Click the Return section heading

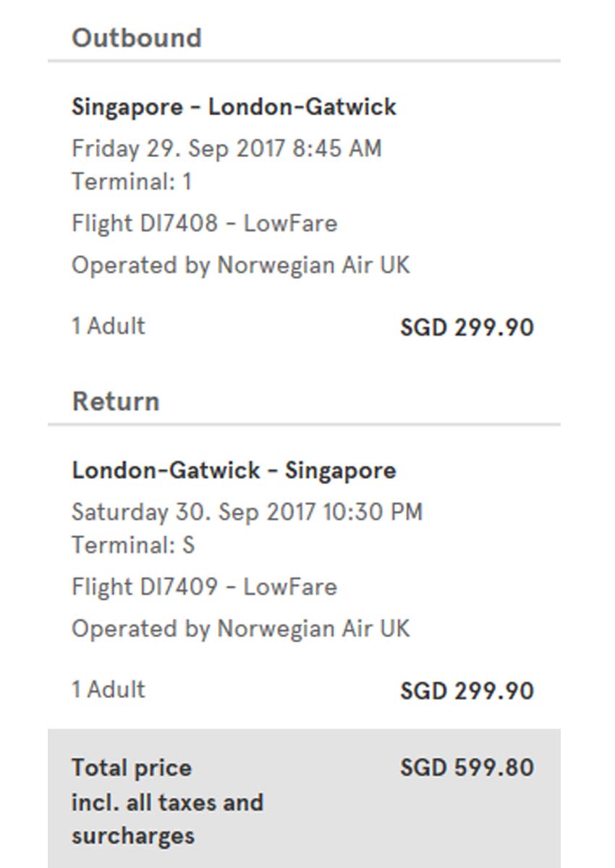[116, 401]
